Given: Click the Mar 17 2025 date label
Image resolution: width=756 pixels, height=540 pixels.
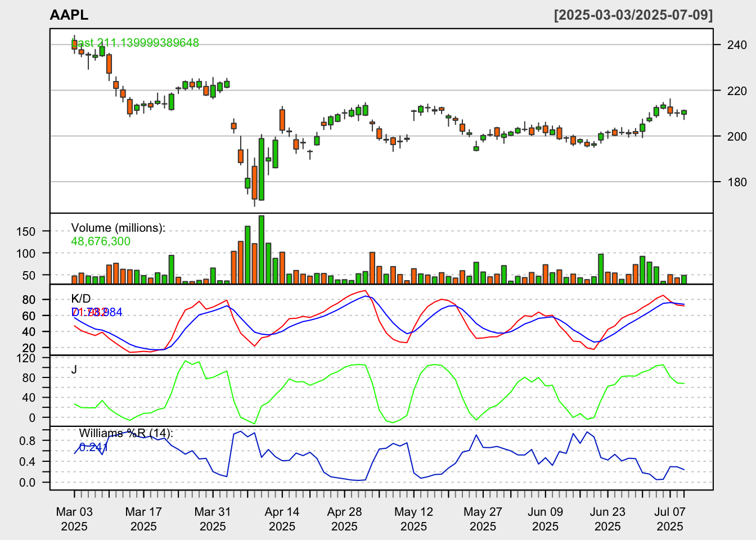Looking at the screenshot, I should [143, 519].
